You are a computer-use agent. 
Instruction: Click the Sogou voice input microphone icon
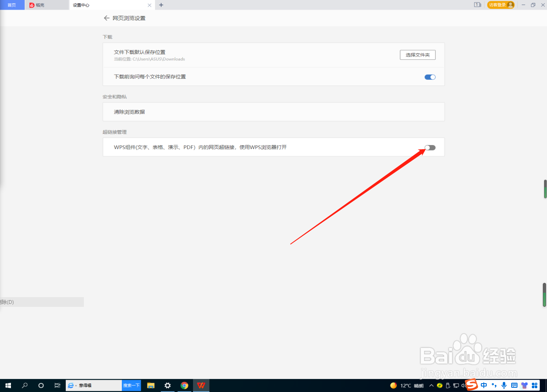tap(504, 385)
